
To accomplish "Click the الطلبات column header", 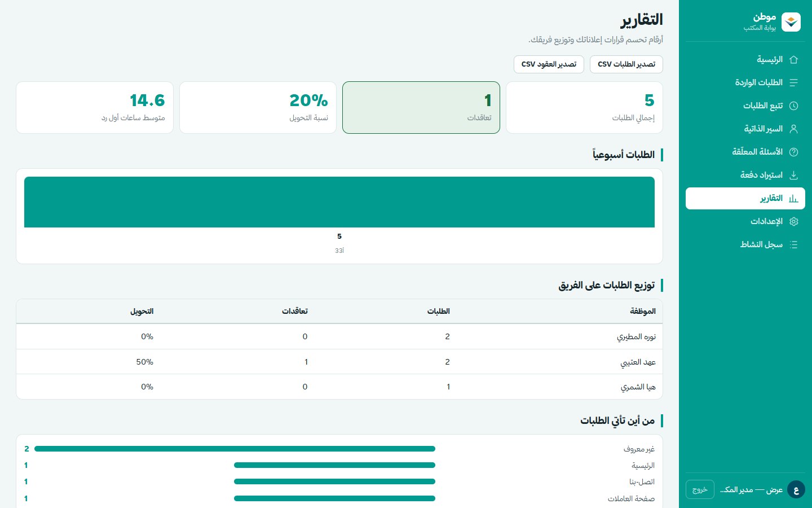I will click(x=438, y=311).
